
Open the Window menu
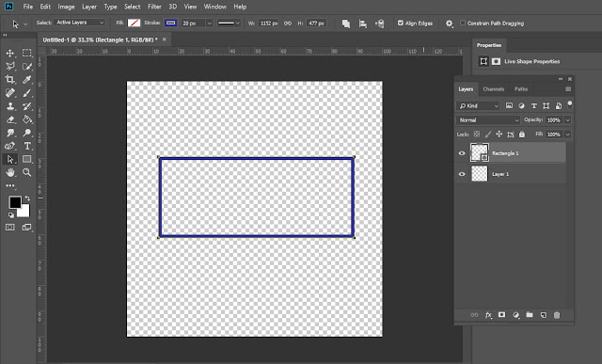tap(214, 7)
